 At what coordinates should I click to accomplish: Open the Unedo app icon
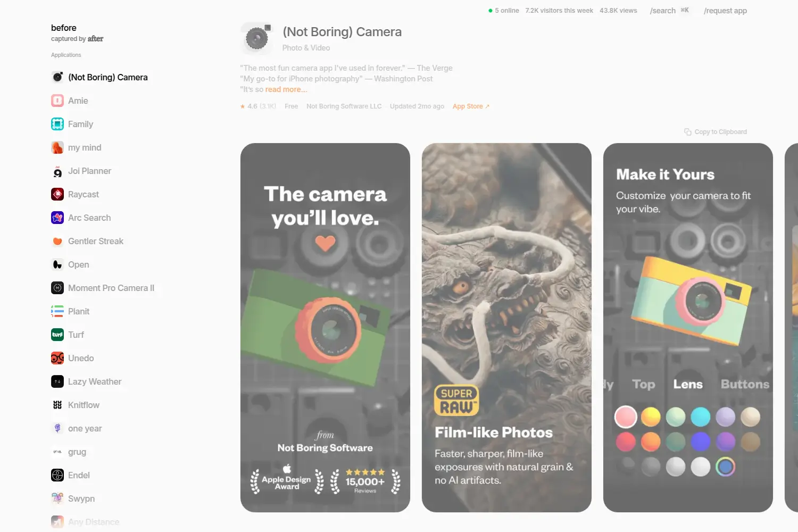pos(57,358)
